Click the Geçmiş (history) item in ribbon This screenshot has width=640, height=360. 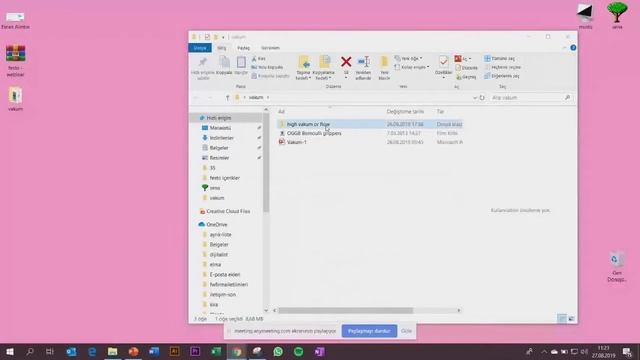coord(466,77)
